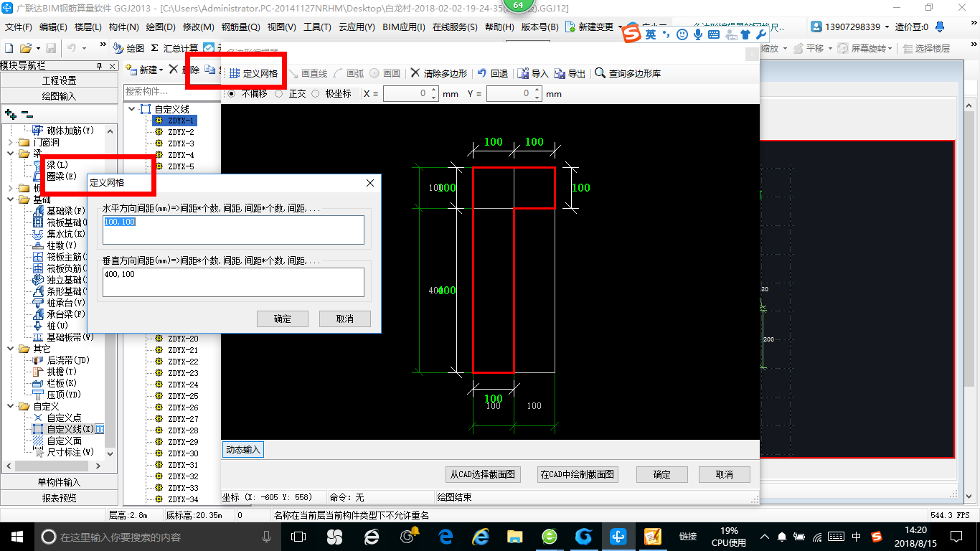Click 取消 in 定义网格 dialog
This screenshot has height=551, width=980.
(x=345, y=319)
